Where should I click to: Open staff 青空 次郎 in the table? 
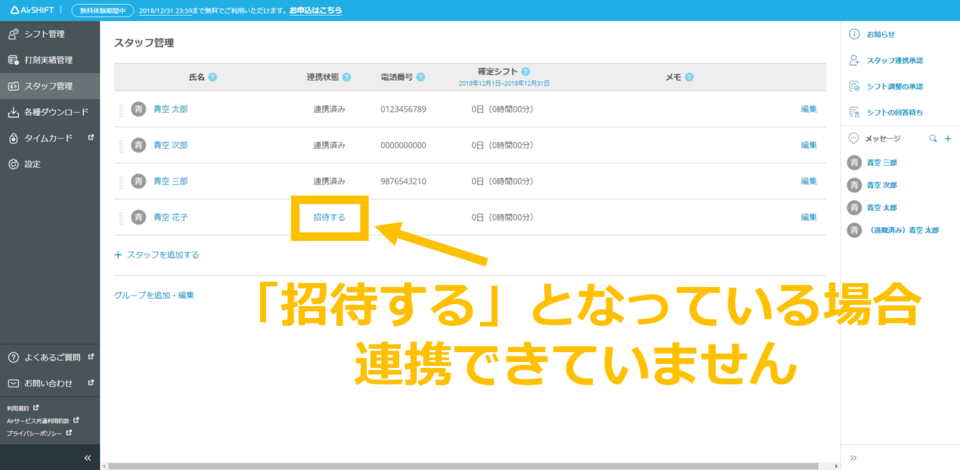click(171, 145)
